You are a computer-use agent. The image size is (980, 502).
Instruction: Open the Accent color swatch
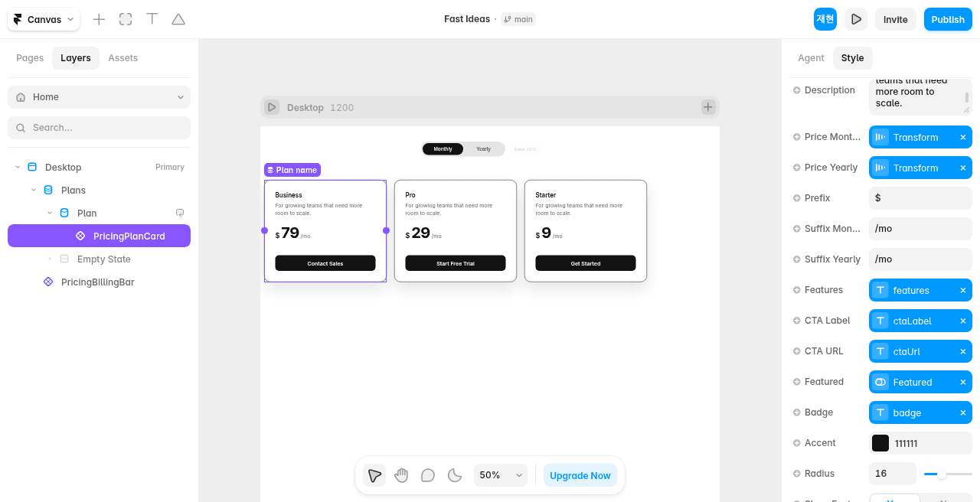[x=880, y=443]
